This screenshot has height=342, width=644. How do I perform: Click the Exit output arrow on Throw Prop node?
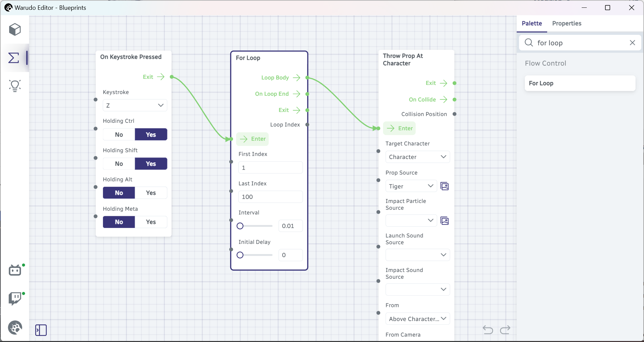444,83
